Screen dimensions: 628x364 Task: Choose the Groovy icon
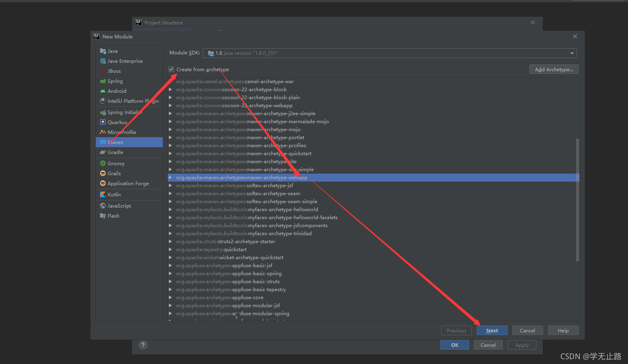click(103, 164)
